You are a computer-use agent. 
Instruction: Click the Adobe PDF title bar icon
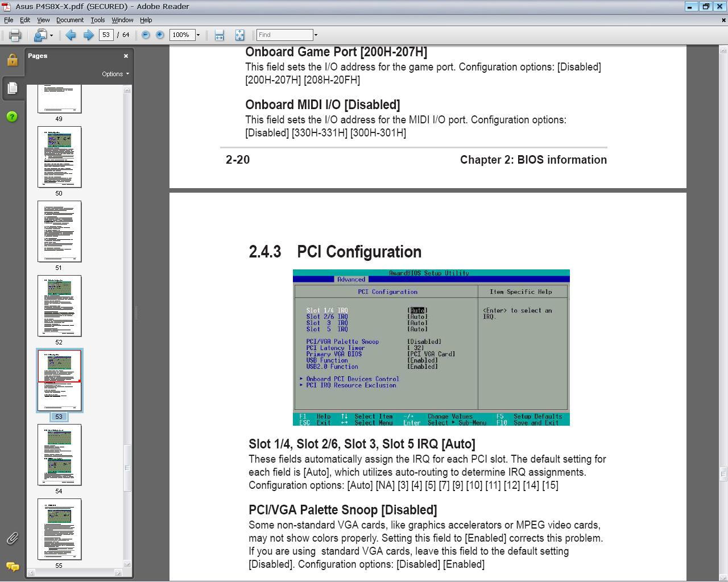click(x=6, y=6)
